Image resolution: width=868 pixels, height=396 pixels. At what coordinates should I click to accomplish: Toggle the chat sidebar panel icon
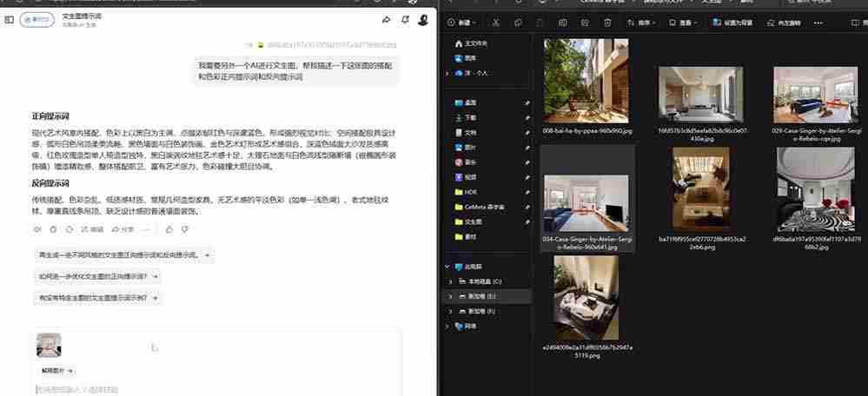(9, 20)
